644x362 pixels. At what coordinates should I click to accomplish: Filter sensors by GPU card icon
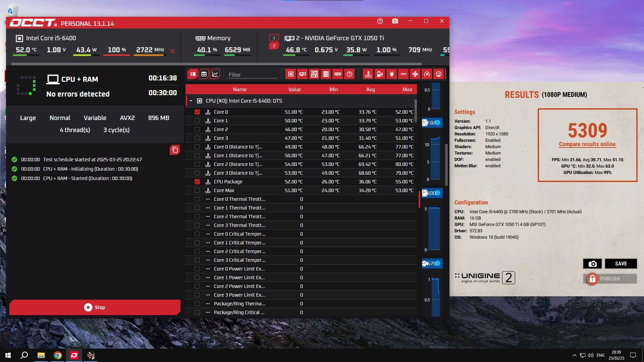[303, 74]
